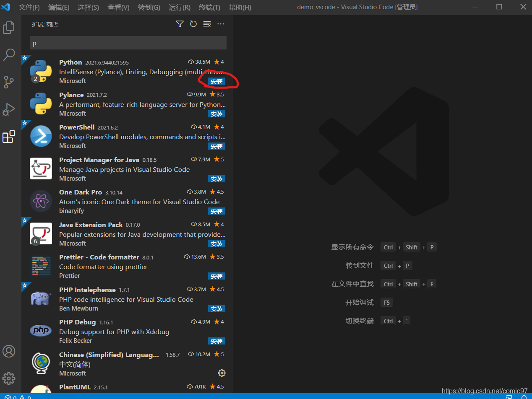Open the 文件(F) menu
Image resolution: width=532 pixels, height=399 pixels.
(x=29, y=7)
